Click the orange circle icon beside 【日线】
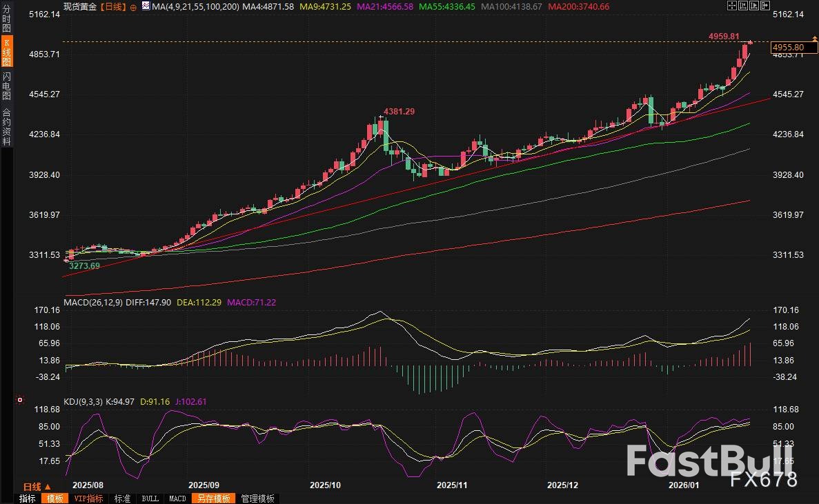This screenshot has width=819, height=504. pyautogui.click(x=133, y=7)
